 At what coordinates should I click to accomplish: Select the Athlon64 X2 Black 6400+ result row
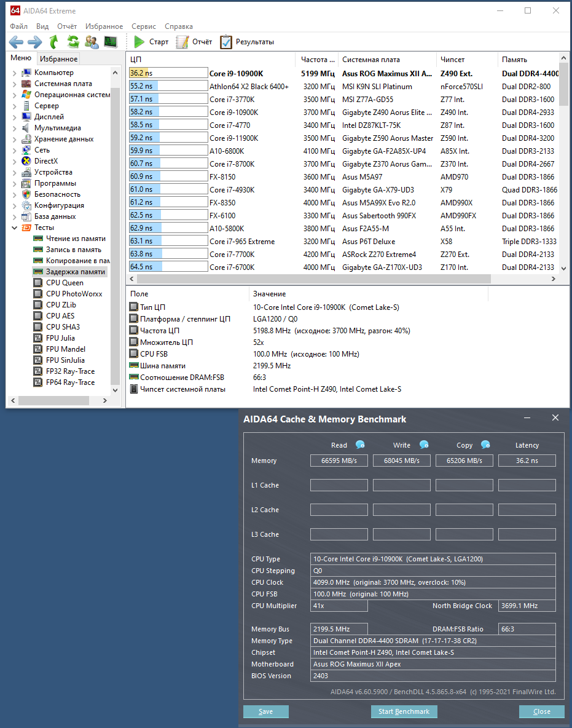tap(343, 86)
